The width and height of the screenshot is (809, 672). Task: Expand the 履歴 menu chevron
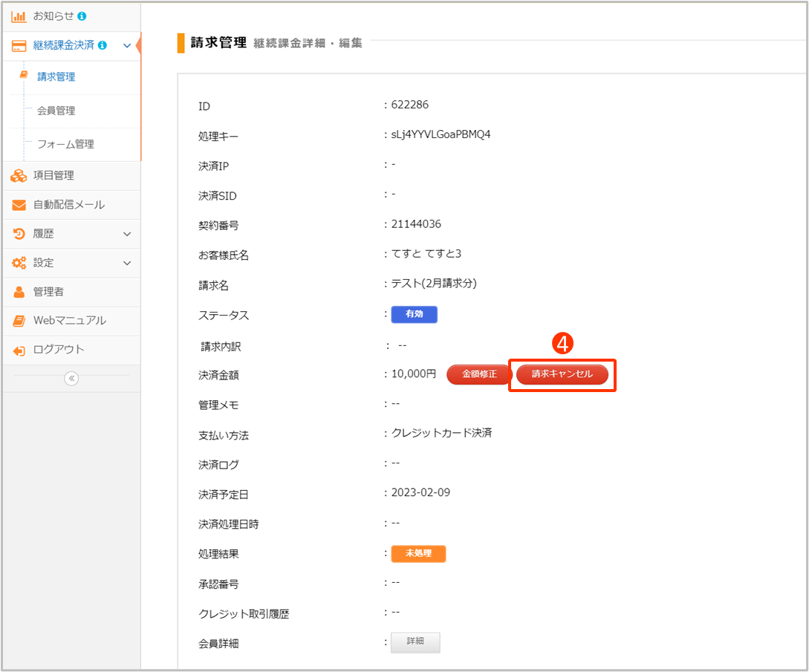(127, 234)
